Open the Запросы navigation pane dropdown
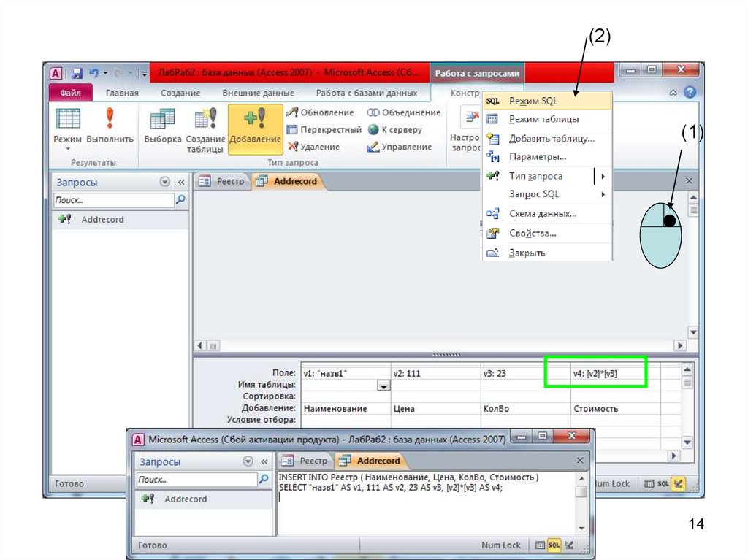Screen dimensions: 748x560 164,182
